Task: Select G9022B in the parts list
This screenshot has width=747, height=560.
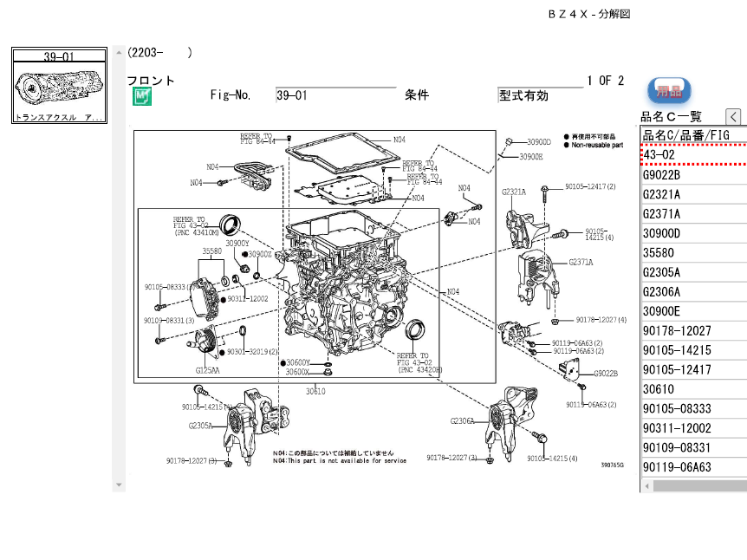Action: tap(694, 175)
